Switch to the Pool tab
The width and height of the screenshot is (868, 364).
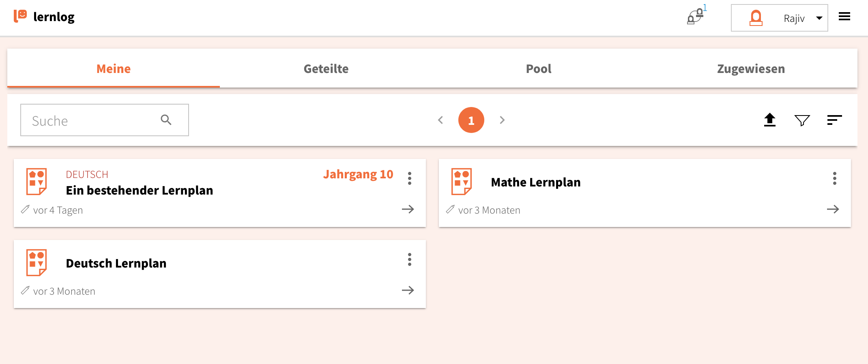[x=538, y=69]
